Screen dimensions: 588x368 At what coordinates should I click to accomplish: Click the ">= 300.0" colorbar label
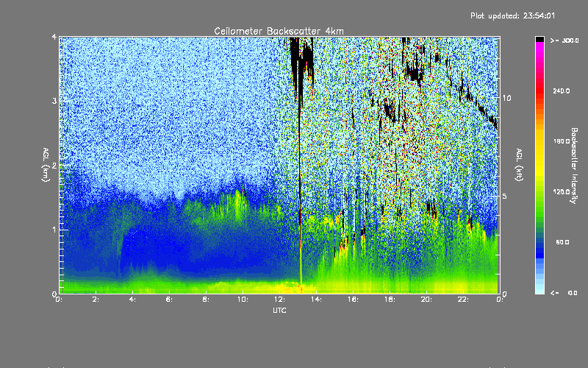(564, 40)
